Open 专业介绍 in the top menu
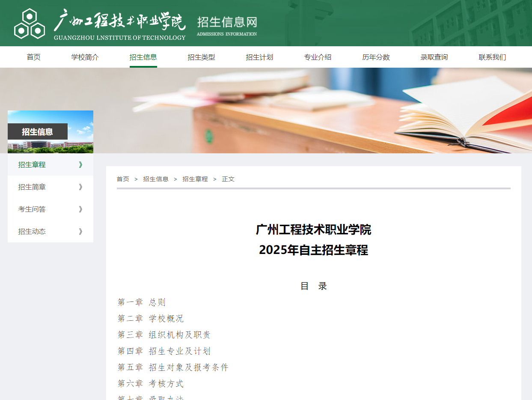Image resolution: width=532 pixels, height=400 pixels. [x=318, y=57]
